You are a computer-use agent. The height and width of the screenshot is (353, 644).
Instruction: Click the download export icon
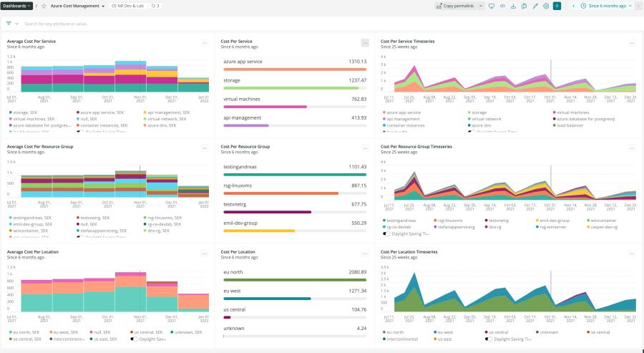(513, 6)
